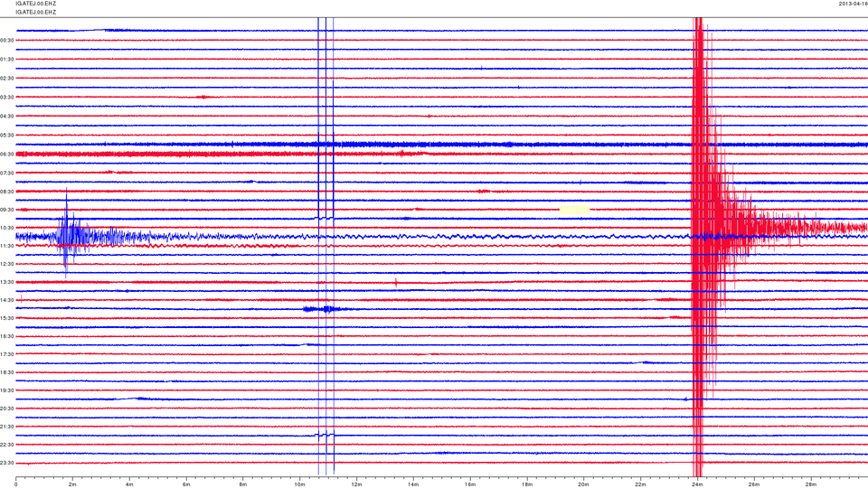Click the 11:30 time label
Image resolution: width=868 pixels, height=488 pixels.
7,246
